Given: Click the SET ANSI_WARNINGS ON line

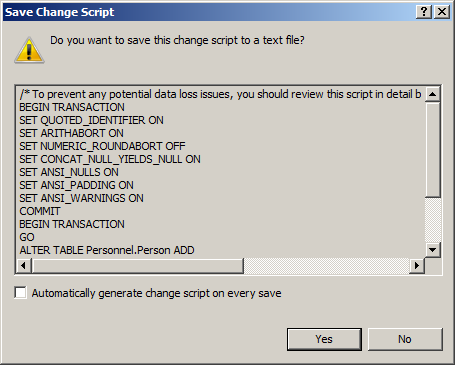Looking at the screenshot, I should [x=81, y=198].
